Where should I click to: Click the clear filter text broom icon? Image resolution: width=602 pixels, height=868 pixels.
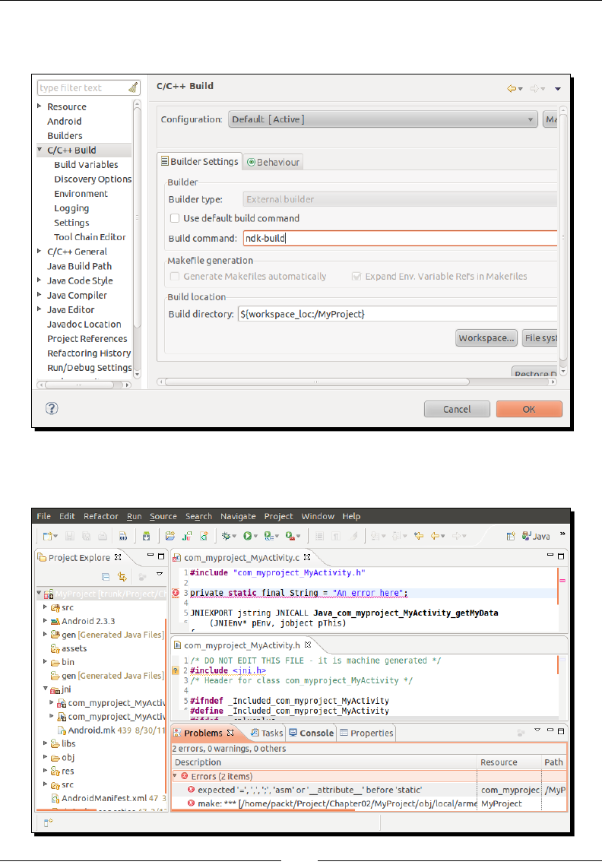(x=133, y=87)
